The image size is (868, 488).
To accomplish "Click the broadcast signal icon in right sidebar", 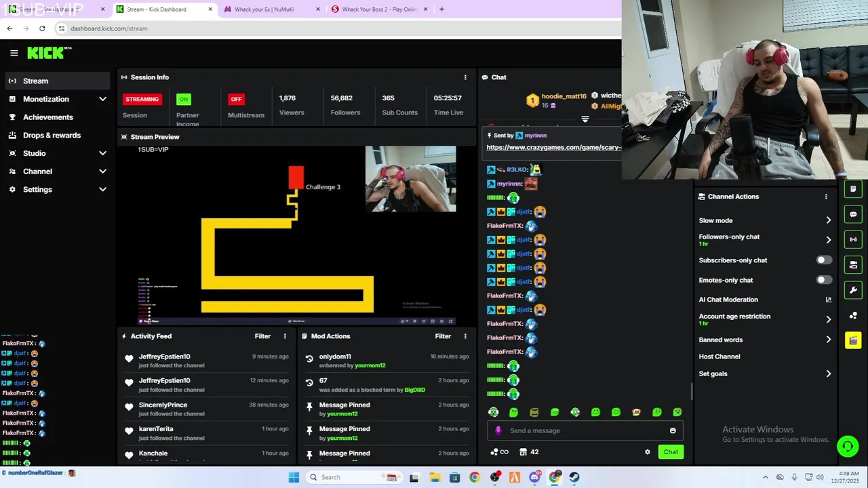I will pyautogui.click(x=853, y=239).
